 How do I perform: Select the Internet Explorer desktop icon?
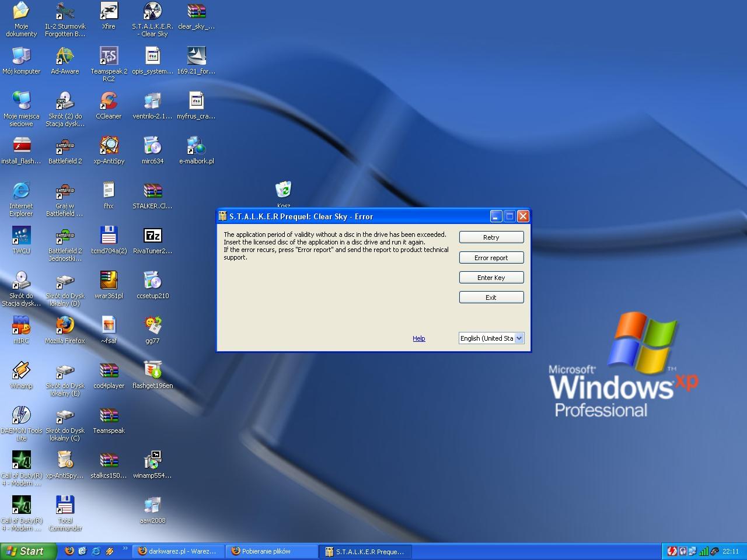point(22,199)
